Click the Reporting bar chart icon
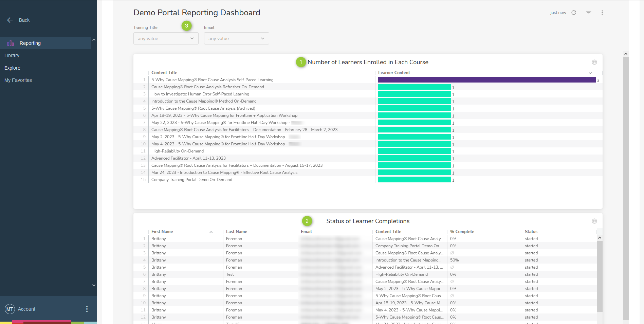This screenshot has width=644, height=324. click(x=11, y=43)
